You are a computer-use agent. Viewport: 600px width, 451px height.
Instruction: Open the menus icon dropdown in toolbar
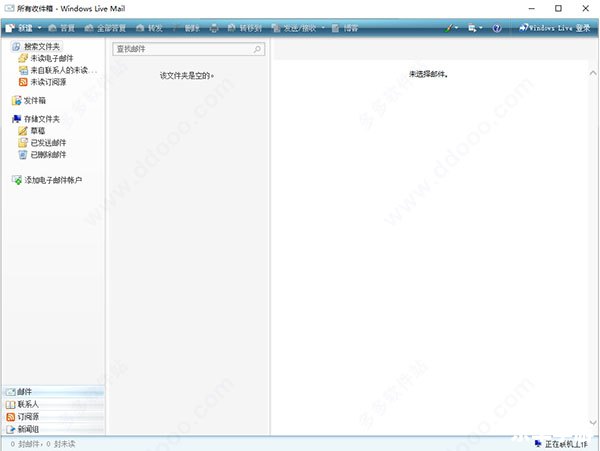(475, 28)
